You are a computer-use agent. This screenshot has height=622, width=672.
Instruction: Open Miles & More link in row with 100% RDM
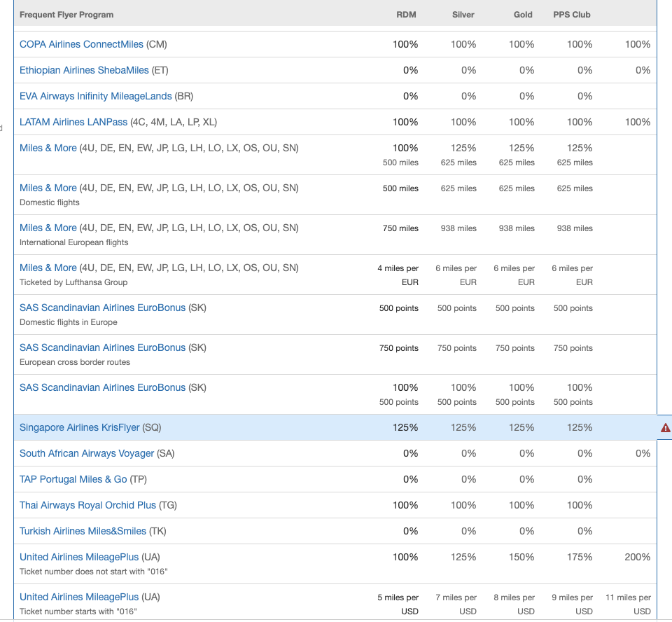(x=48, y=148)
